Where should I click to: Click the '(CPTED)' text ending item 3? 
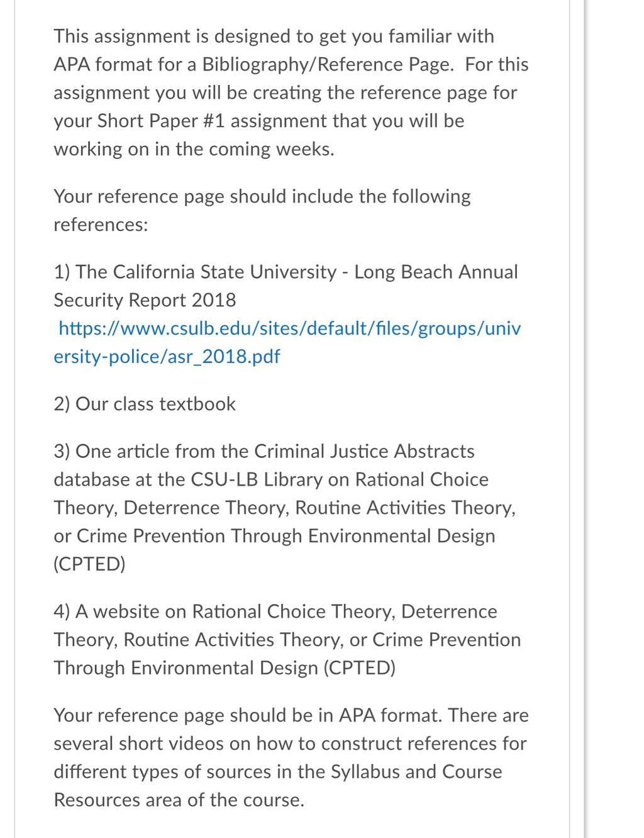tap(90, 564)
